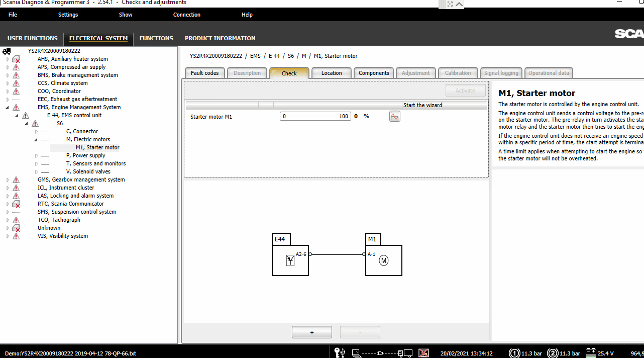Click the USB key icon in status bar
This screenshot has height=358, width=644.
click(x=340, y=353)
